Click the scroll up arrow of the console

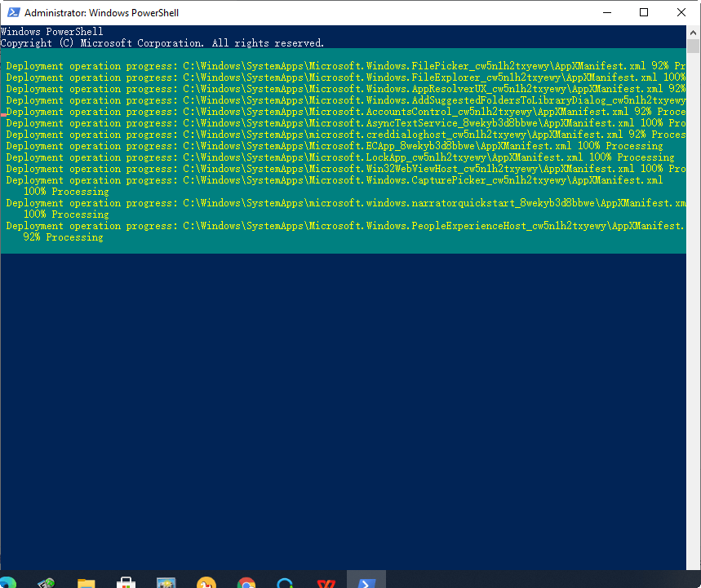693,32
